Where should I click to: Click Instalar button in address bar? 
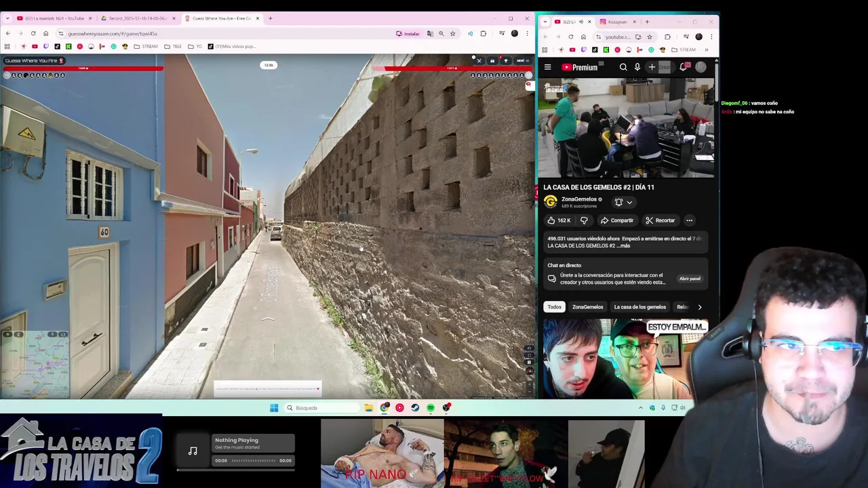408,33
